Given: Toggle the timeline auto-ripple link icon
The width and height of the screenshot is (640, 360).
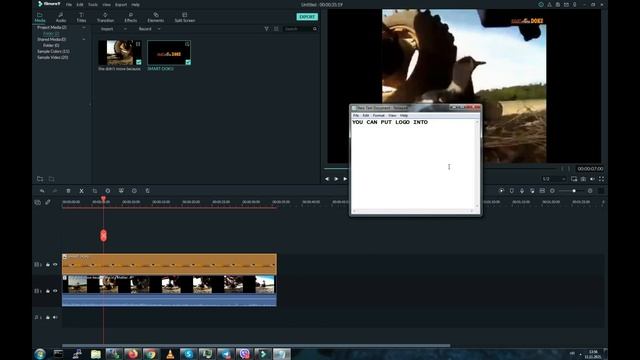Looking at the screenshot, I should (48, 202).
